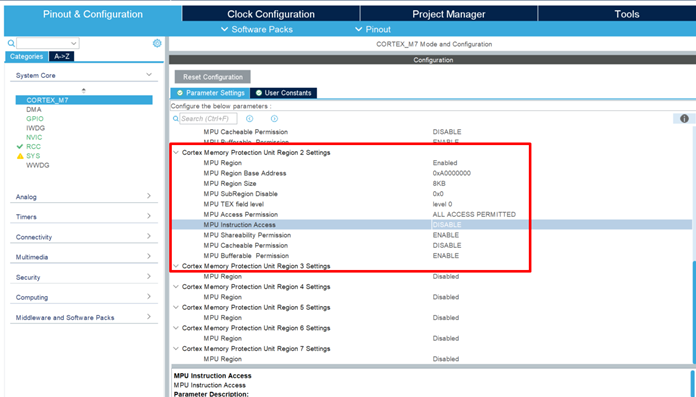696x397 pixels.
Task: Open the Pinout dropdown menu
Action: tap(373, 29)
